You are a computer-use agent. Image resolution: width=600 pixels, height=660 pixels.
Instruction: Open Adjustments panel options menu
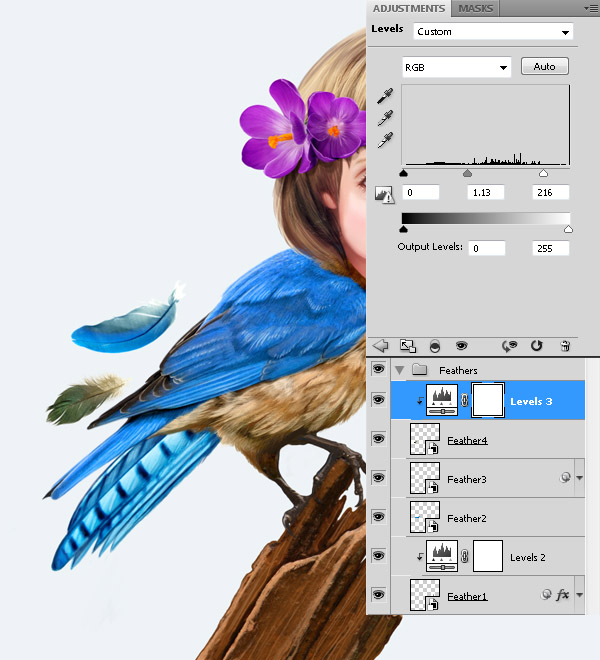(x=591, y=8)
